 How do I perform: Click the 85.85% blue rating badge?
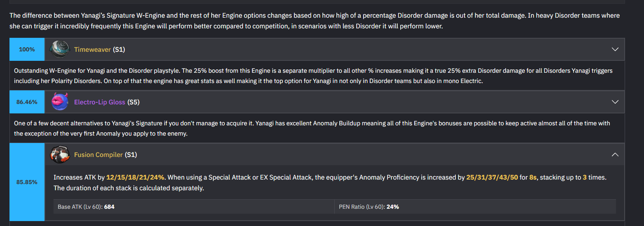click(x=27, y=182)
